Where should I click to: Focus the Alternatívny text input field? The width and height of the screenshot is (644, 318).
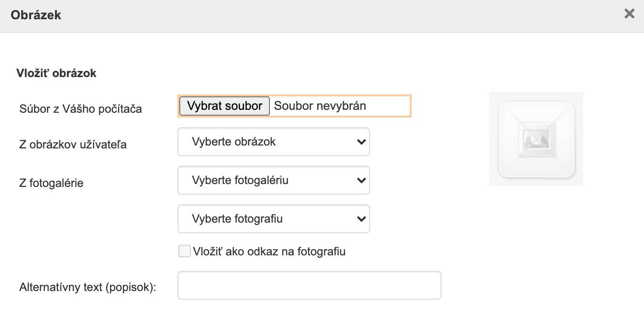point(309,285)
